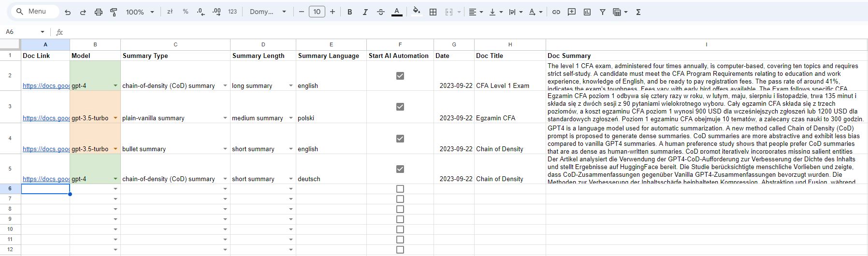The image size is (868, 256).
Task: Open the Doc Link in row 5
Action: click(46, 179)
